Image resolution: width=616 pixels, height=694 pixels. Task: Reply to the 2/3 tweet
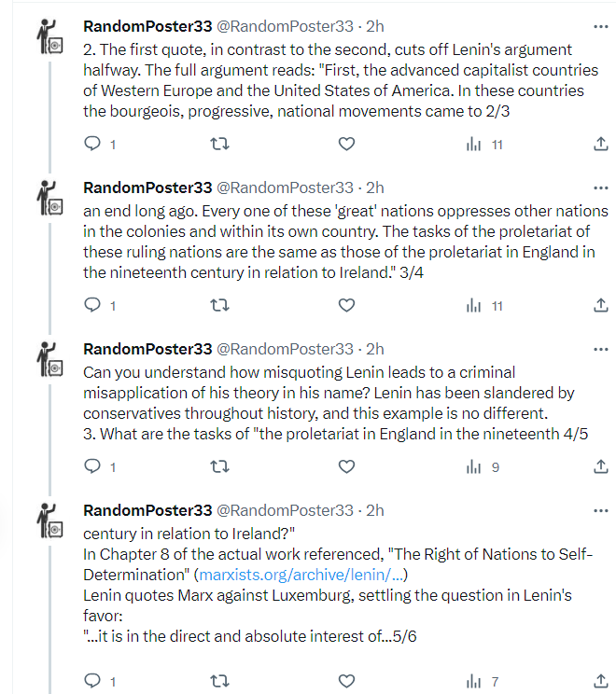[92, 145]
